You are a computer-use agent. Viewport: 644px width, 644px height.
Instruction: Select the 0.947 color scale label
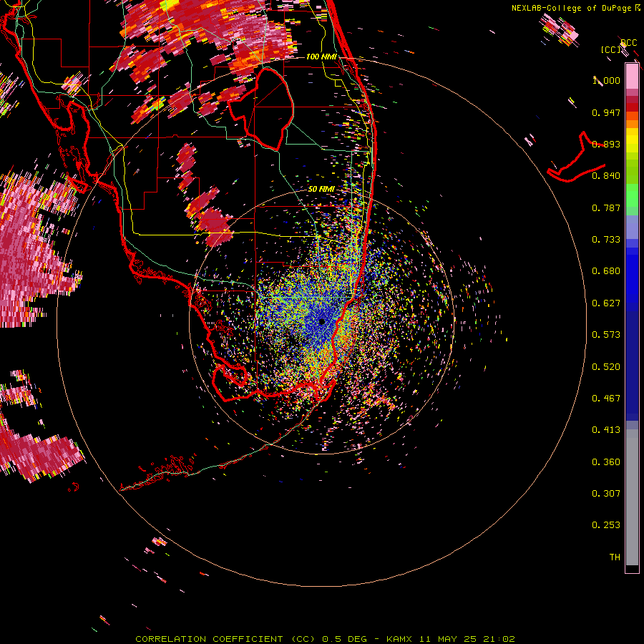tap(606, 112)
